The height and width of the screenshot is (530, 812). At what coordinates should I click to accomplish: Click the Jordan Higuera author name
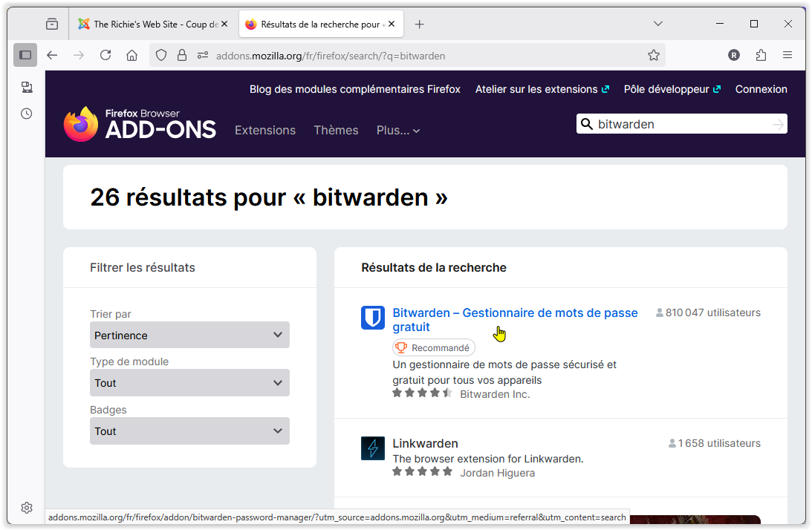point(498,473)
